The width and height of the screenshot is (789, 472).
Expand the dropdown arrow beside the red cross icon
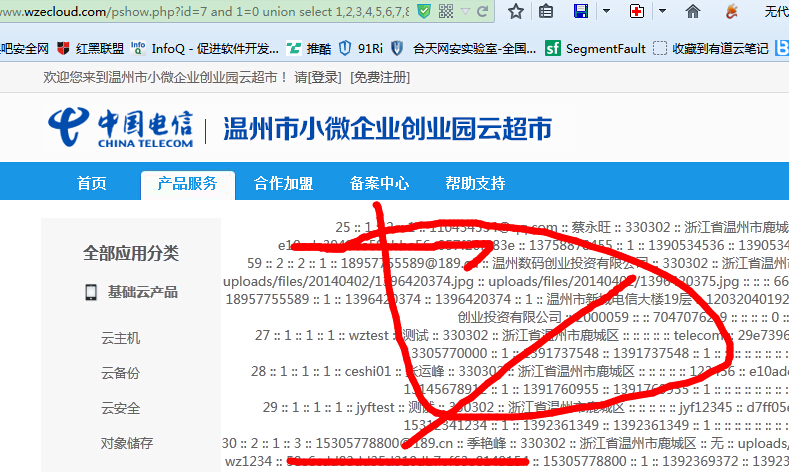(x=662, y=11)
